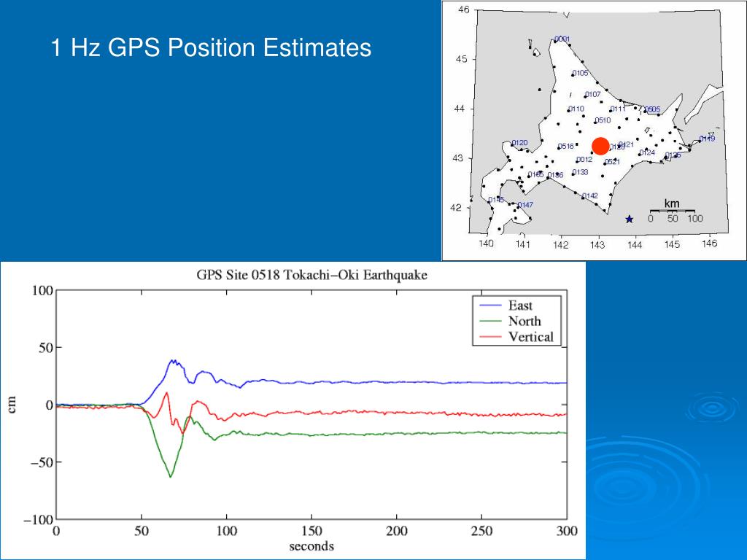Click station label 0001 on the map
Image resolution: width=747 pixels, height=560 pixels.
point(562,39)
